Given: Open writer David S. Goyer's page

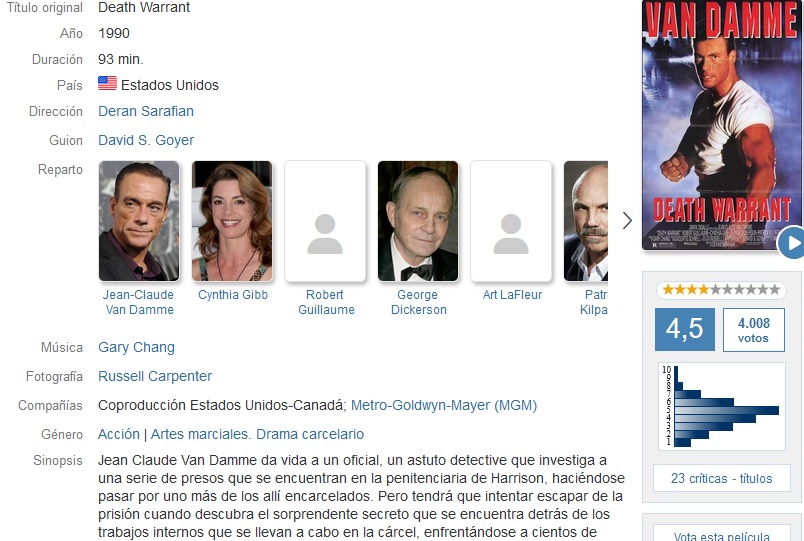Looking at the screenshot, I should tap(146, 140).
